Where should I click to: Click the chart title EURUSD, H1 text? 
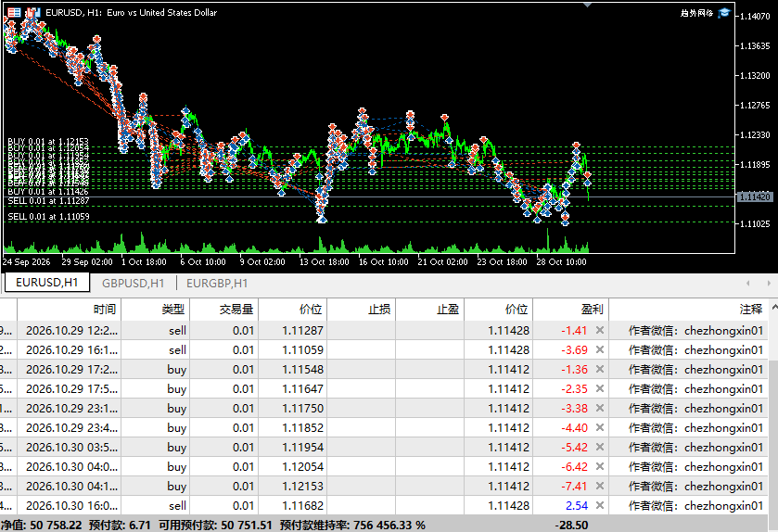pyautogui.click(x=131, y=12)
